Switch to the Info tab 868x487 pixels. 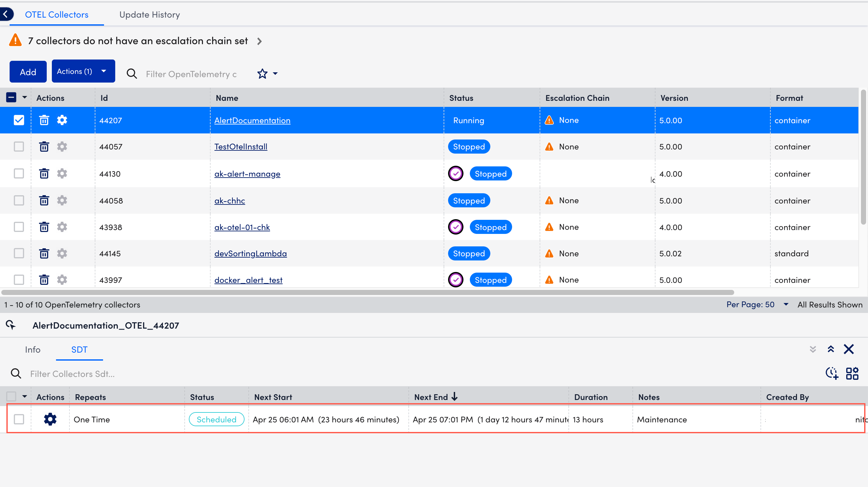pos(33,350)
